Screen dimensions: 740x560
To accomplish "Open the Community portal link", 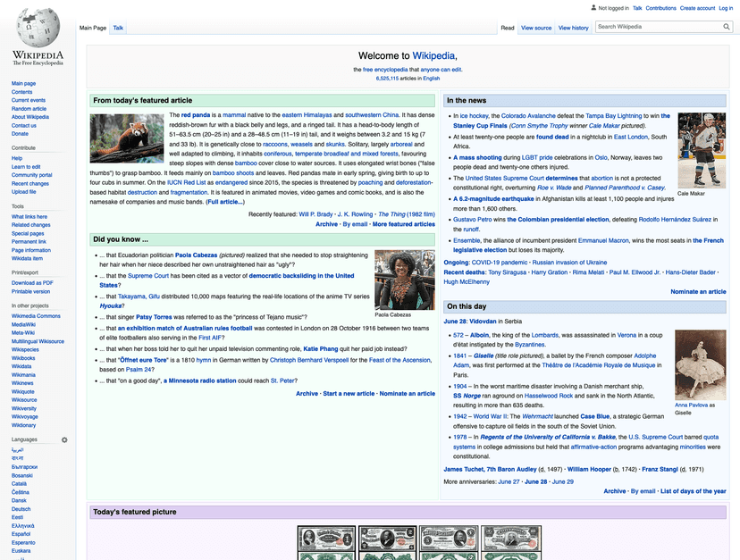I will coord(31,175).
